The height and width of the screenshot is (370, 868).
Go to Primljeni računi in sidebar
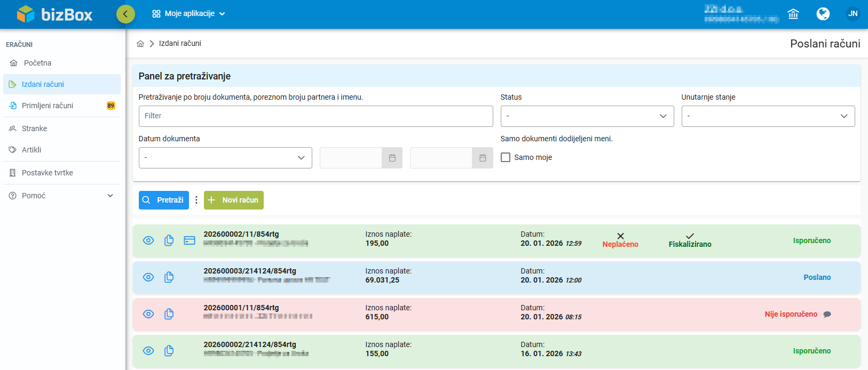[48, 106]
